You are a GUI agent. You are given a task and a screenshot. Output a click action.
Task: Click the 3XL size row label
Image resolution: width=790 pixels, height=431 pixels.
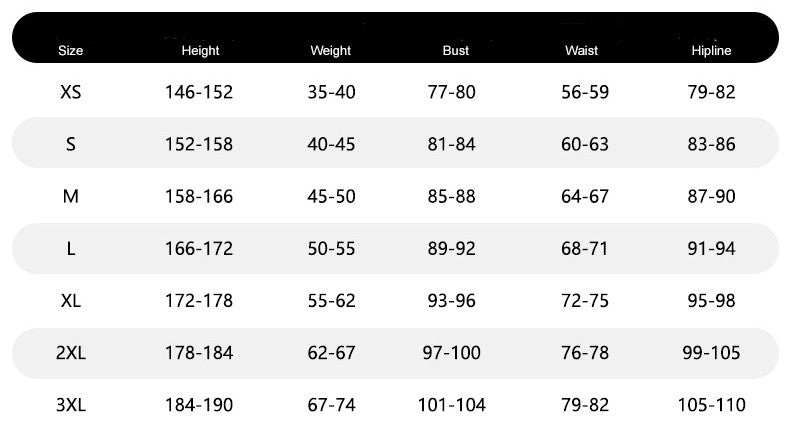pyautogui.click(x=70, y=405)
